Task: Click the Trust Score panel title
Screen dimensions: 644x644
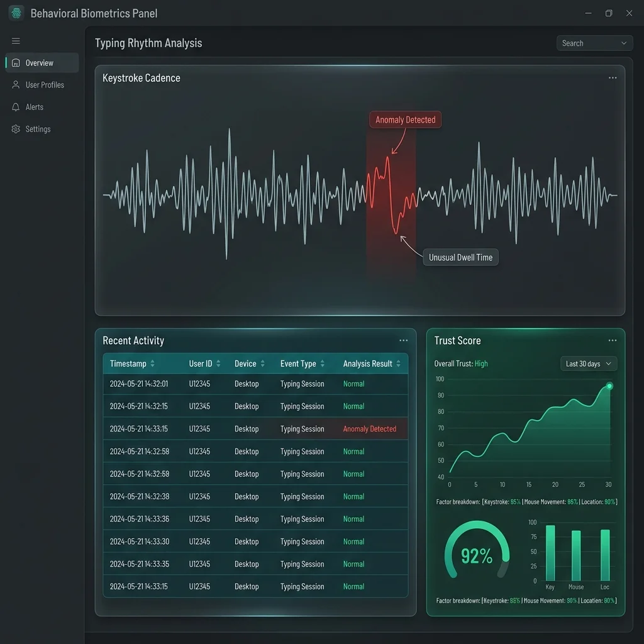Action: (x=458, y=340)
